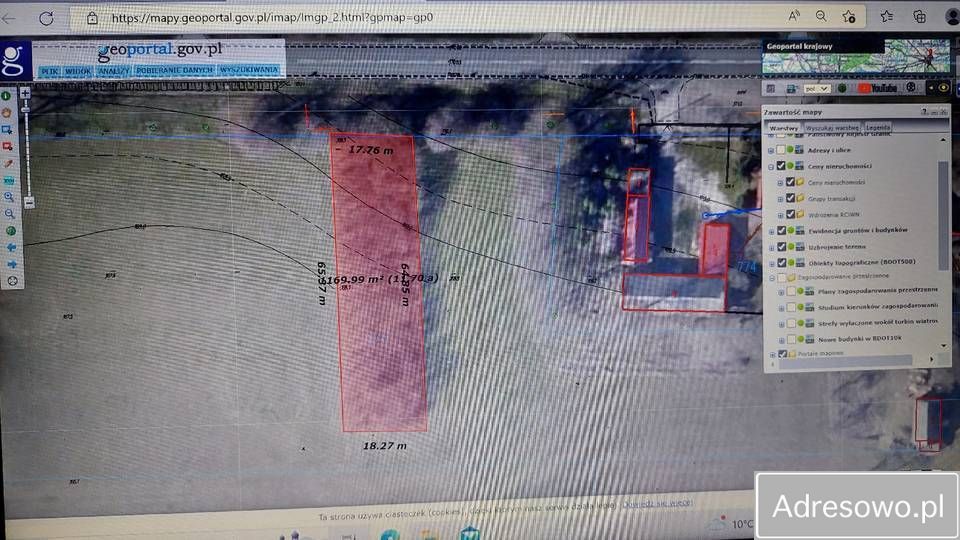
Task: Open the WIDOK menu
Action: pos(78,72)
